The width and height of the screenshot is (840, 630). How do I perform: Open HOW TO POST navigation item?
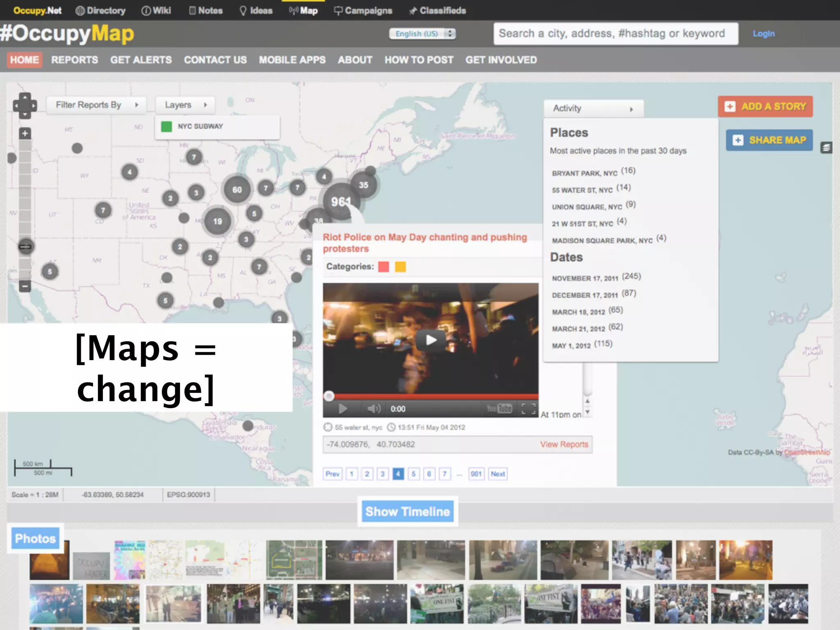(419, 60)
